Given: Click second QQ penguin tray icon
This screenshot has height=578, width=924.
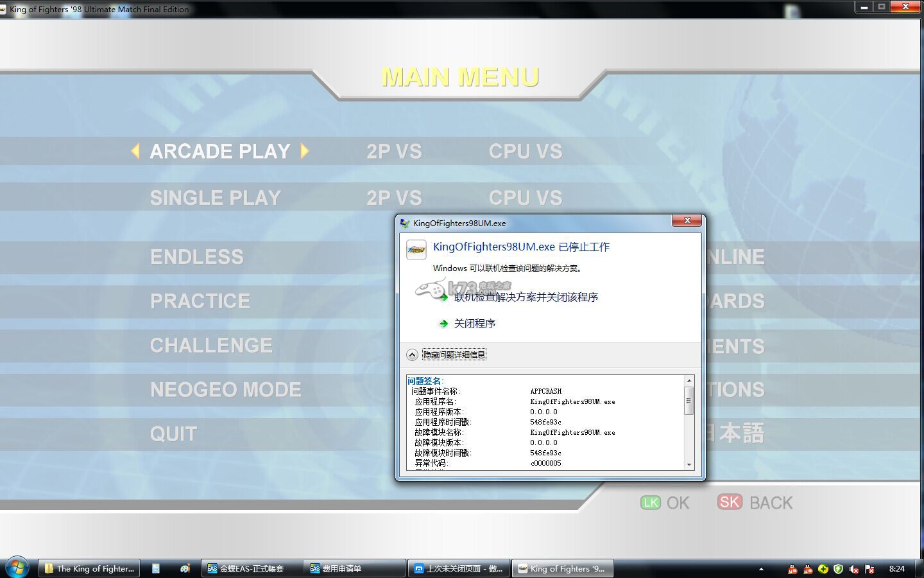Looking at the screenshot, I should (x=808, y=569).
